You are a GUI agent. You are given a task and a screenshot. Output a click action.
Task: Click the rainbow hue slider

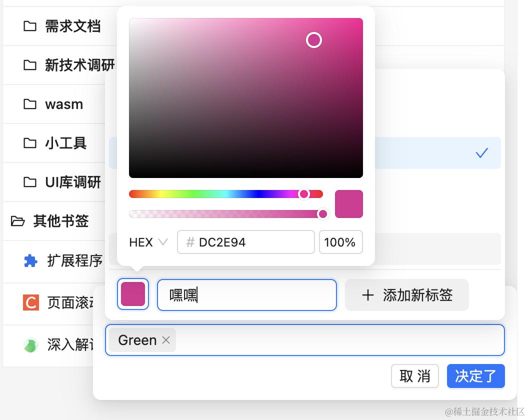[226, 194]
